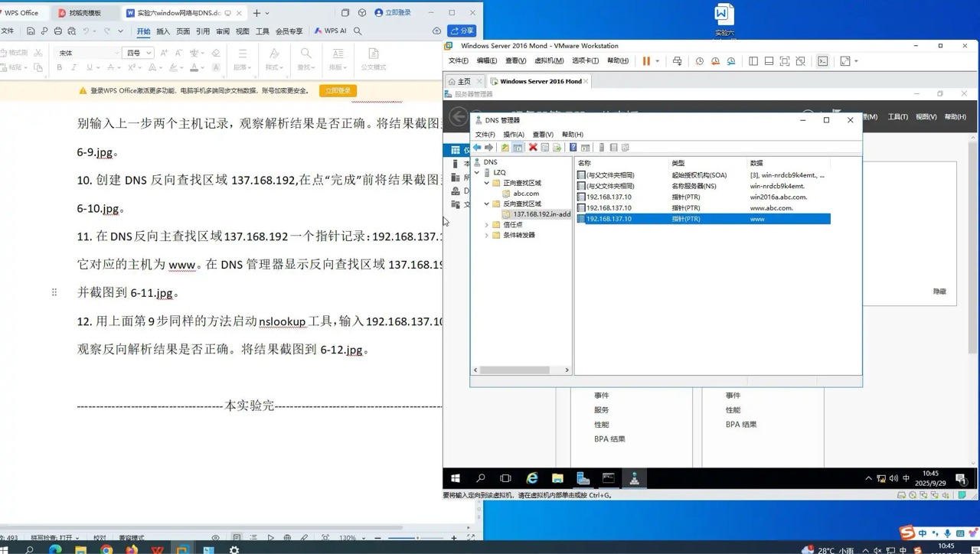Click the blue 分享 share button

[x=462, y=31]
